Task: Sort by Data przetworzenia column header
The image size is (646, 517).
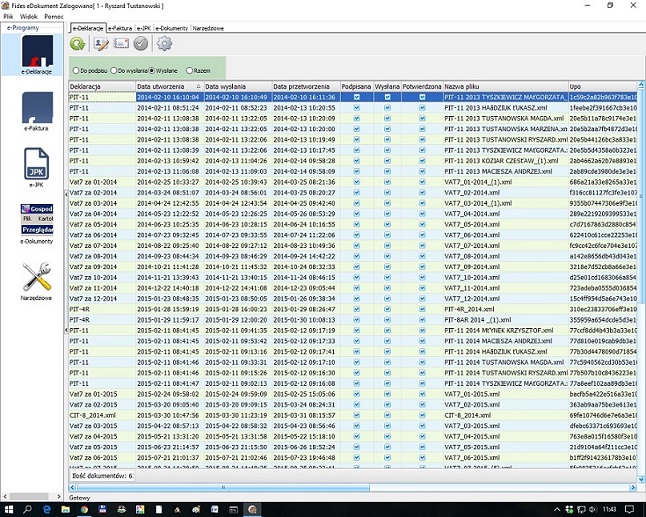Action: (x=305, y=87)
